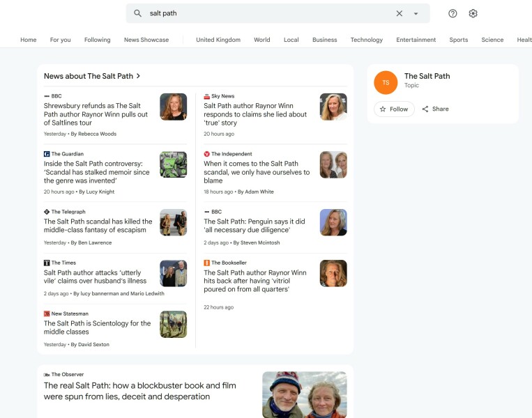
Task: Open the help question mark icon
Action: [453, 13]
